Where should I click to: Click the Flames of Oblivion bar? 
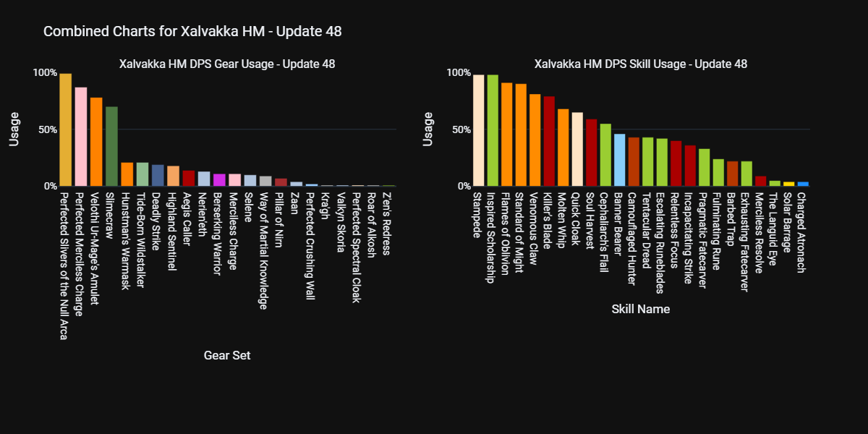click(x=506, y=135)
